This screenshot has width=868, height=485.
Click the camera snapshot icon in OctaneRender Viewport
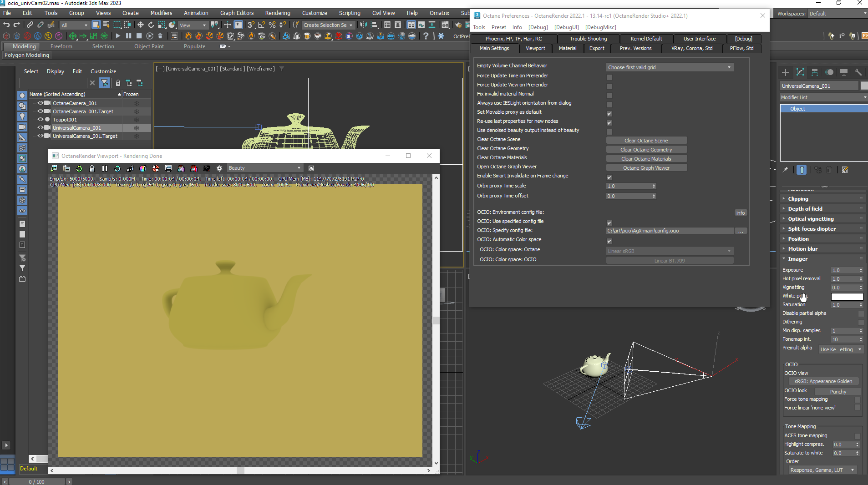(x=207, y=168)
